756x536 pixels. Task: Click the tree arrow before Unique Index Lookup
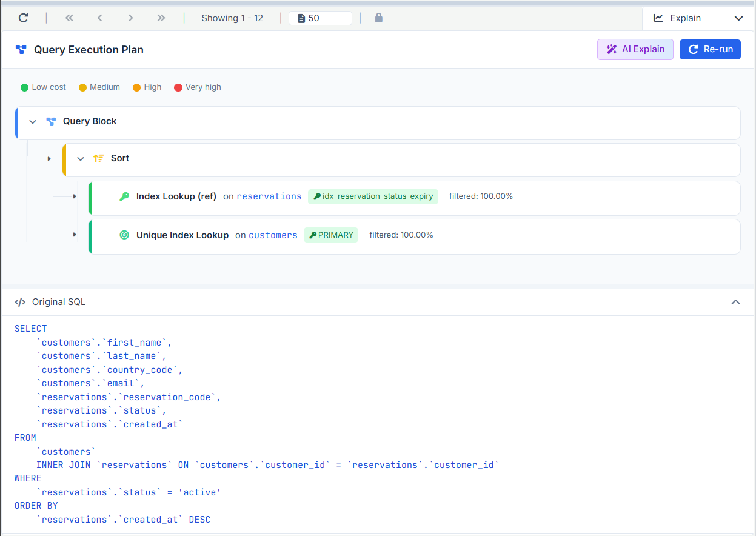tap(75, 235)
